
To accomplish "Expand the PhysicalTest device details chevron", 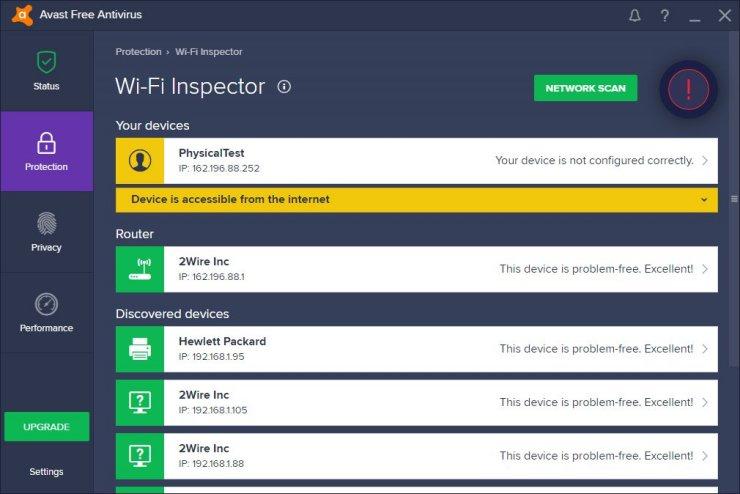I will 705,160.
